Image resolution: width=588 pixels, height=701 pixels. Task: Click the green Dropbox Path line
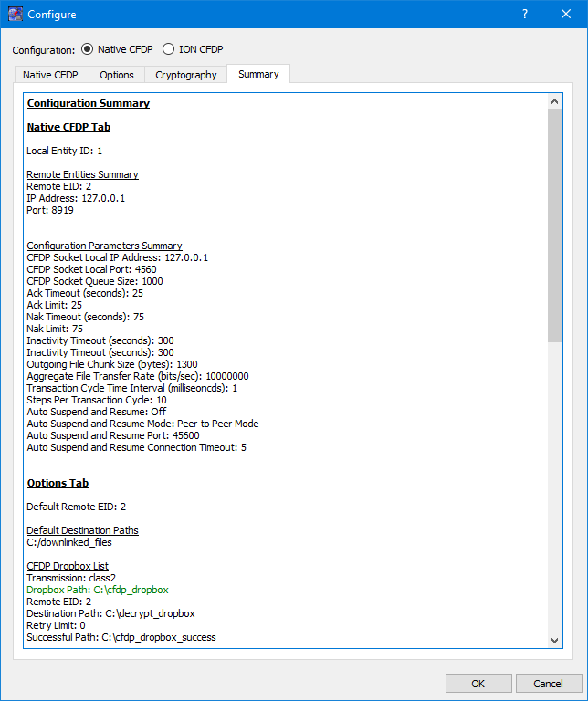coord(98,590)
